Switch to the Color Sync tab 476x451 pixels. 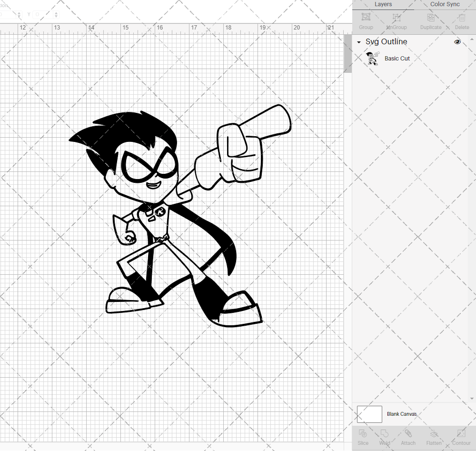(x=445, y=4)
